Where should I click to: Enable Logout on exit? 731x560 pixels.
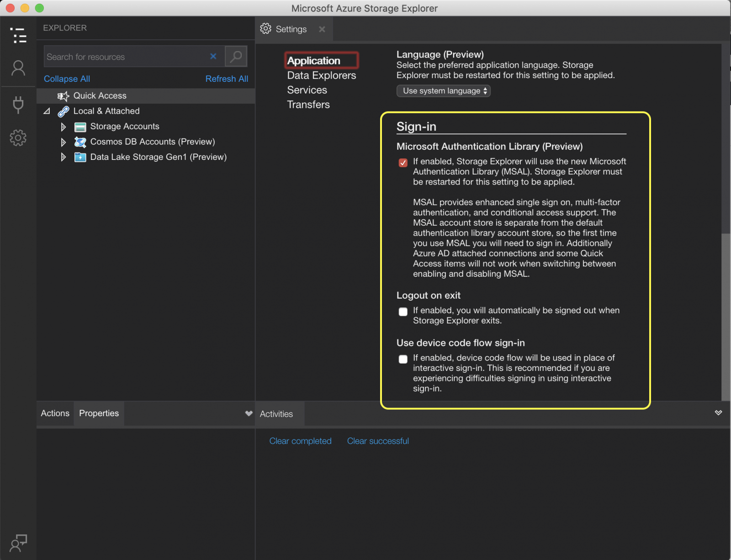(403, 312)
